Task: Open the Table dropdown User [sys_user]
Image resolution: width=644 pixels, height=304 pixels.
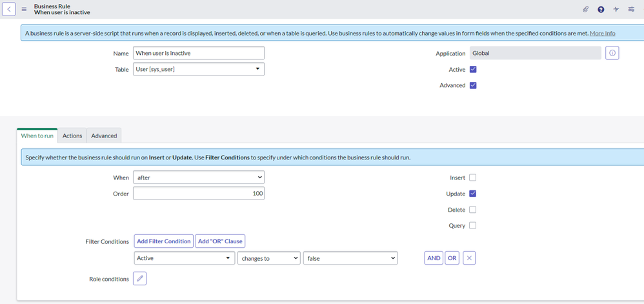Action: (199, 69)
